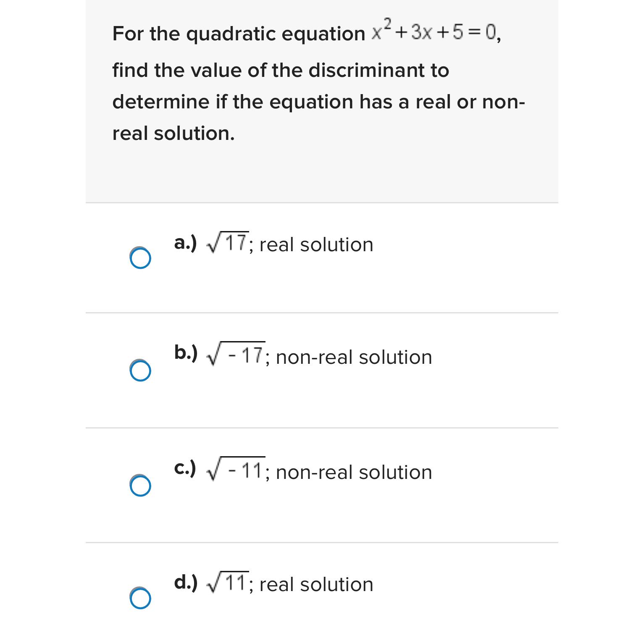This screenshot has width=644, height=644.
Task: Click "real solution" text in option d
Action: point(316,584)
